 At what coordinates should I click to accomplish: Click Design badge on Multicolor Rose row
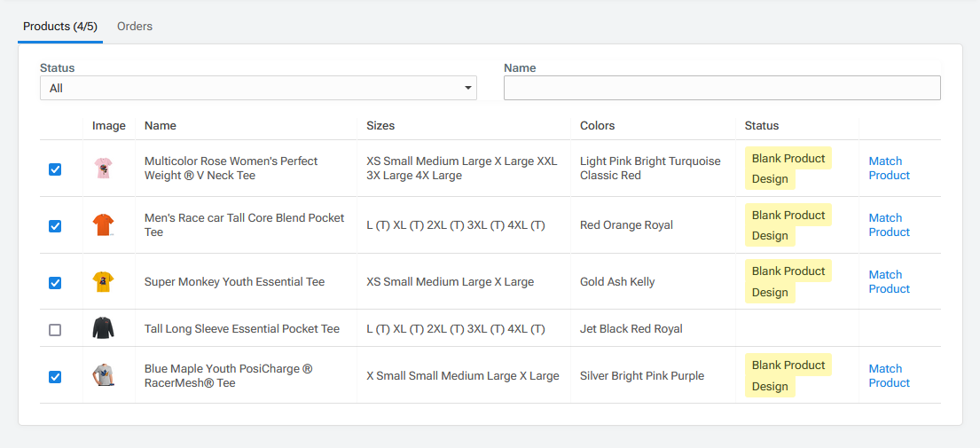(770, 179)
